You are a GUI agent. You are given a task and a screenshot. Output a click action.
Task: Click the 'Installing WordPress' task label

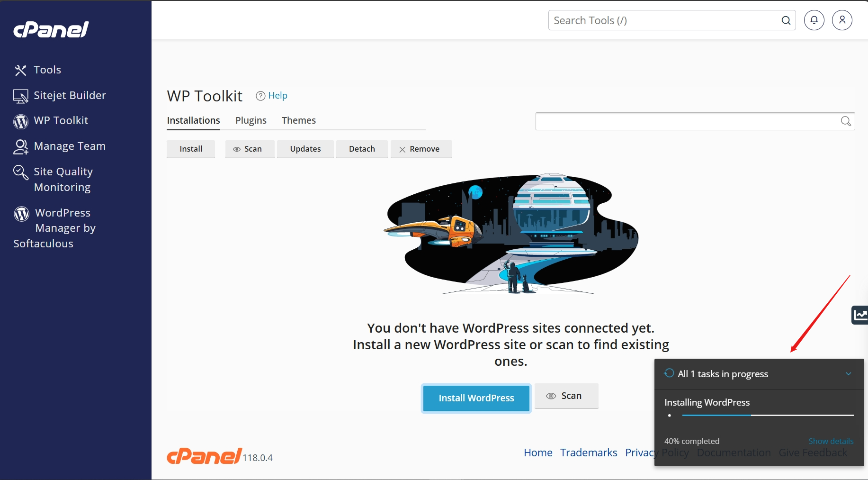[x=707, y=402]
